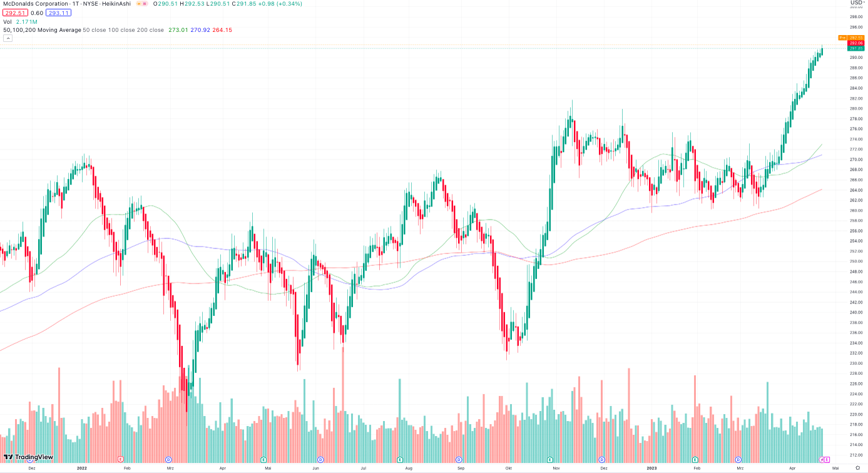Click the TradingView logo
Screen dimensions: 868x473
pos(29,457)
